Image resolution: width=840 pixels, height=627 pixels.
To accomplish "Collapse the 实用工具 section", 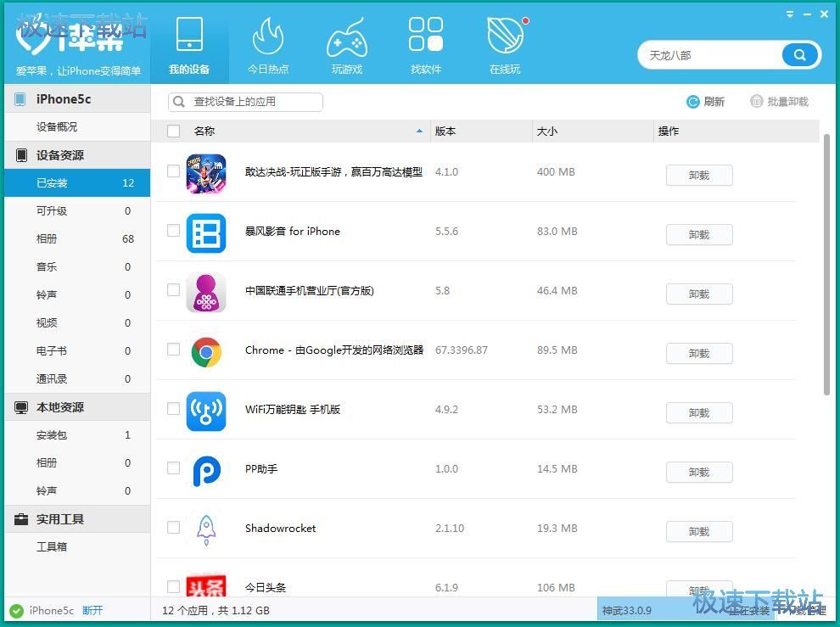I will coord(77,519).
